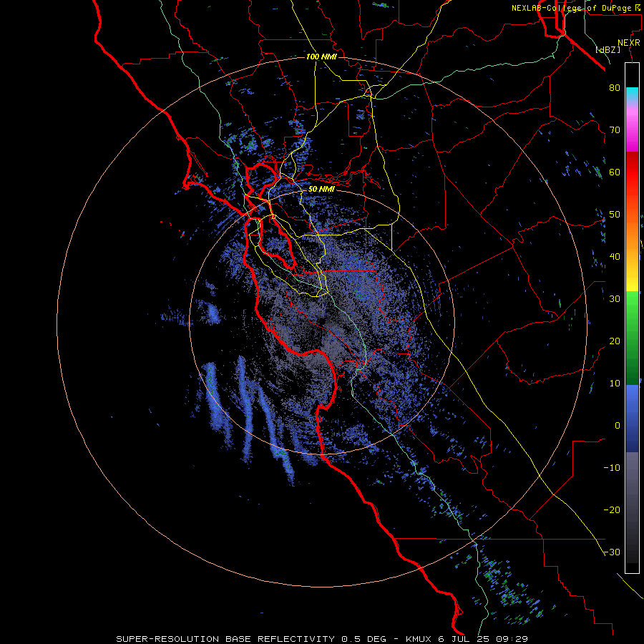
Task: Click the "30" value on the dBZ scale
Action: (615, 299)
